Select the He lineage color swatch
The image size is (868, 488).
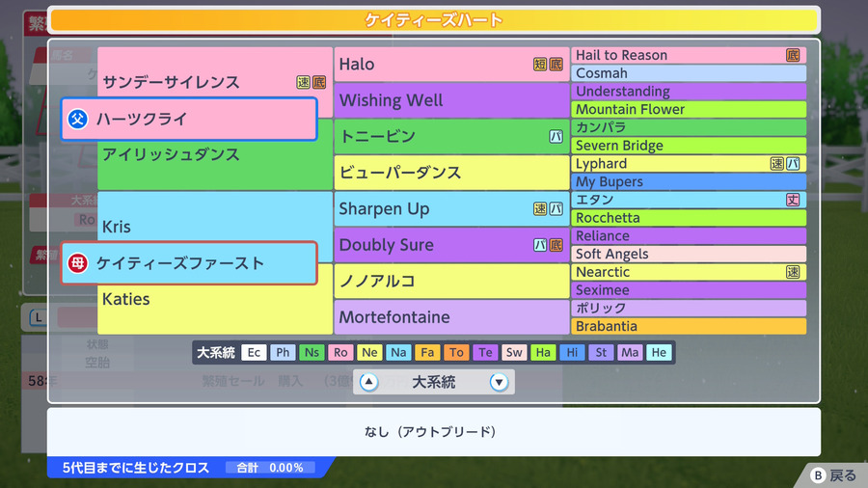pos(659,352)
